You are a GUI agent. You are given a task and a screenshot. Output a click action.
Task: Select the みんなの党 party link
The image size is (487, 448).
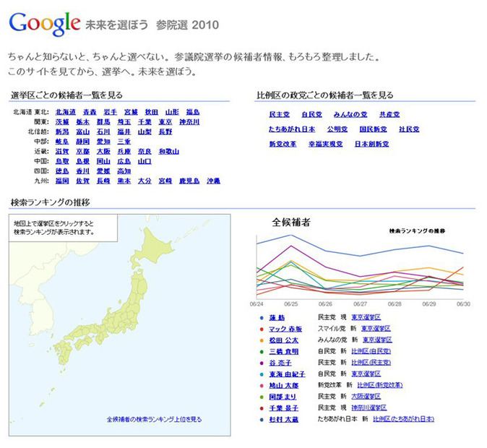point(350,115)
